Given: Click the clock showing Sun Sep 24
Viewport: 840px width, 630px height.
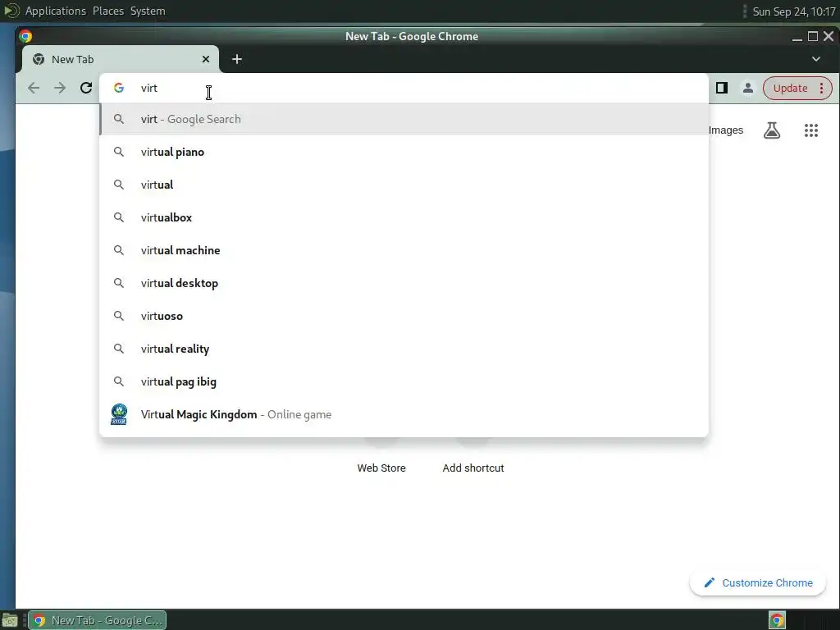Looking at the screenshot, I should 794,11.
